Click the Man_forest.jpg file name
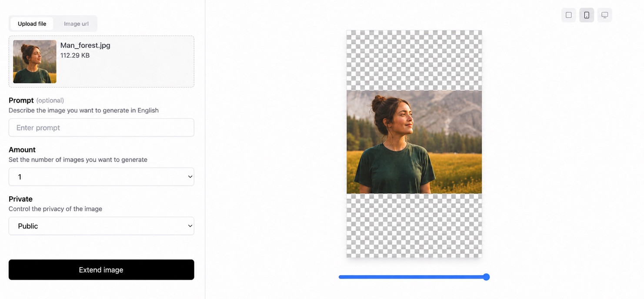Image resolution: width=644 pixels, height=299 pixels. click(x=85, y=45)
